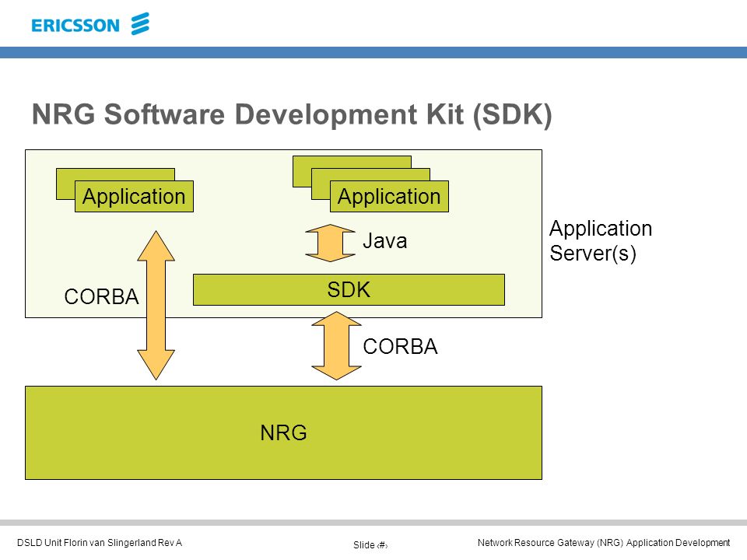Viewport: 747px width, 560px height.
Task: Select the CORBA label below SDK
Action: [400, 347]
